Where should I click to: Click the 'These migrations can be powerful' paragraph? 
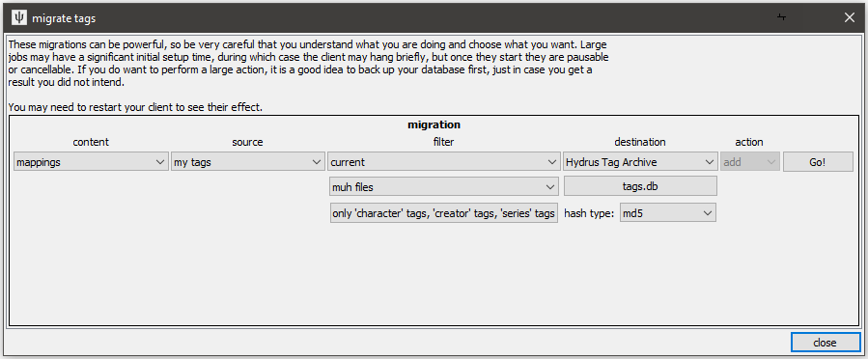(x=309, y=63)
